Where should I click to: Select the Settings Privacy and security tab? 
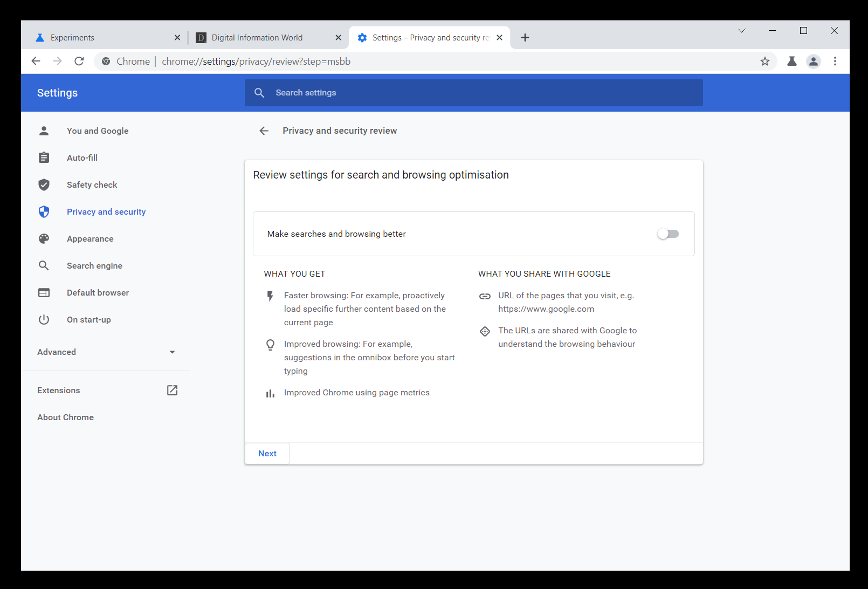[430, 37]
